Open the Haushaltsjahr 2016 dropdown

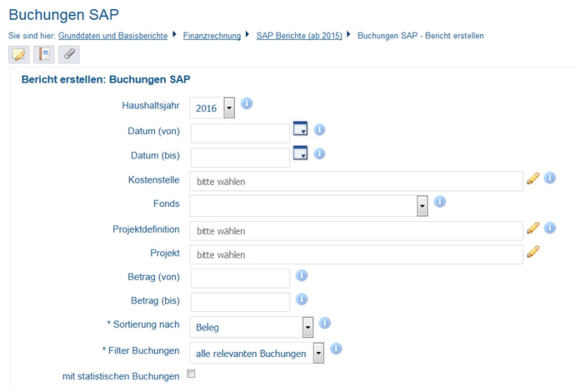[212, 108]
